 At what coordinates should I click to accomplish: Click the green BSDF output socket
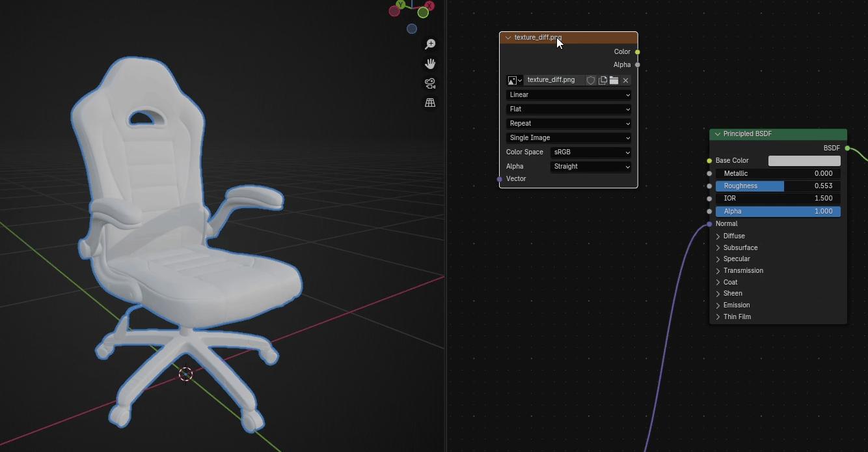pos(847,148)
